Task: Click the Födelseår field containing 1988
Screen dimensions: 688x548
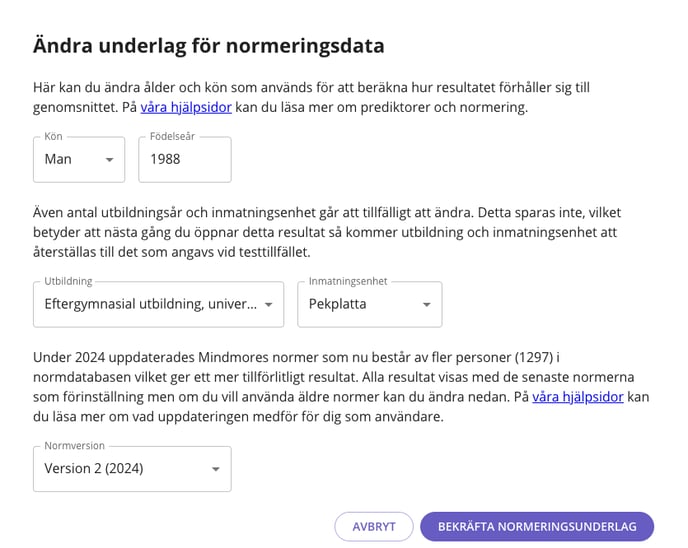Action: [184, 159]
